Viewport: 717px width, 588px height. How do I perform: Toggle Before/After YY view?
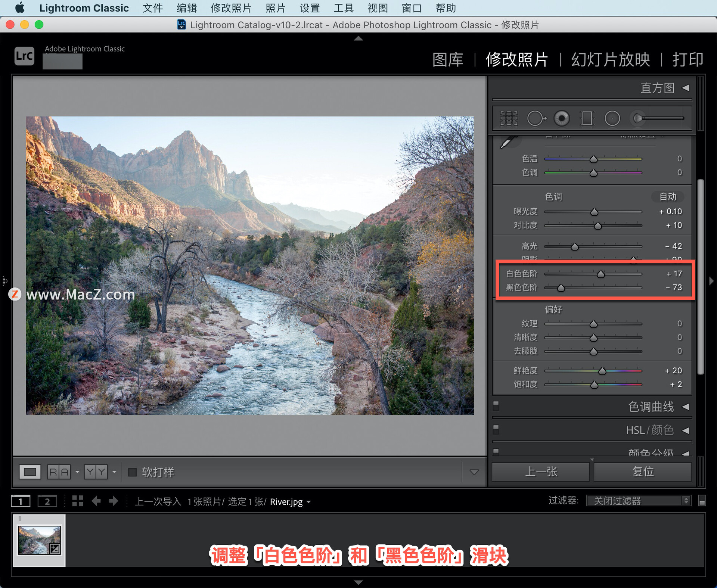[x=96, y=472]
